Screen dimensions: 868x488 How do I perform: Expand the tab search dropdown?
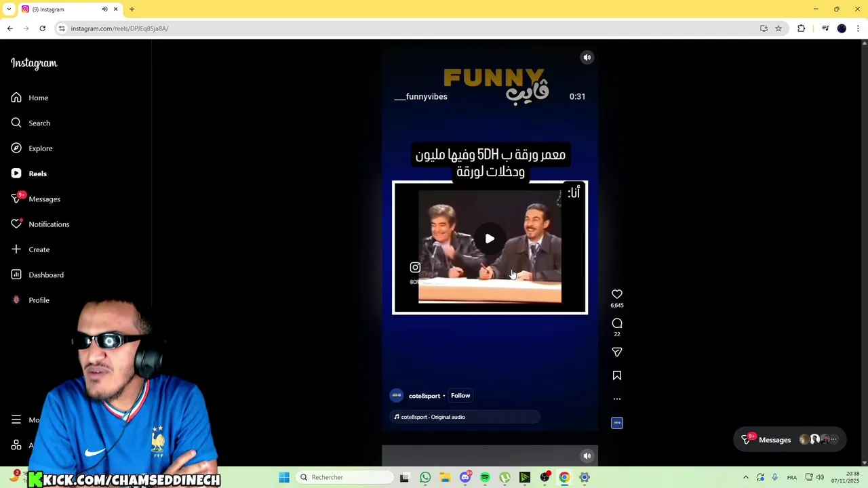tap(9, 9)
